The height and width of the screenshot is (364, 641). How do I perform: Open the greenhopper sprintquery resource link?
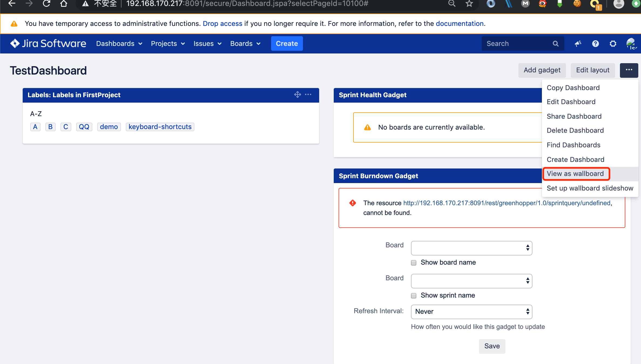pos(507,203)
